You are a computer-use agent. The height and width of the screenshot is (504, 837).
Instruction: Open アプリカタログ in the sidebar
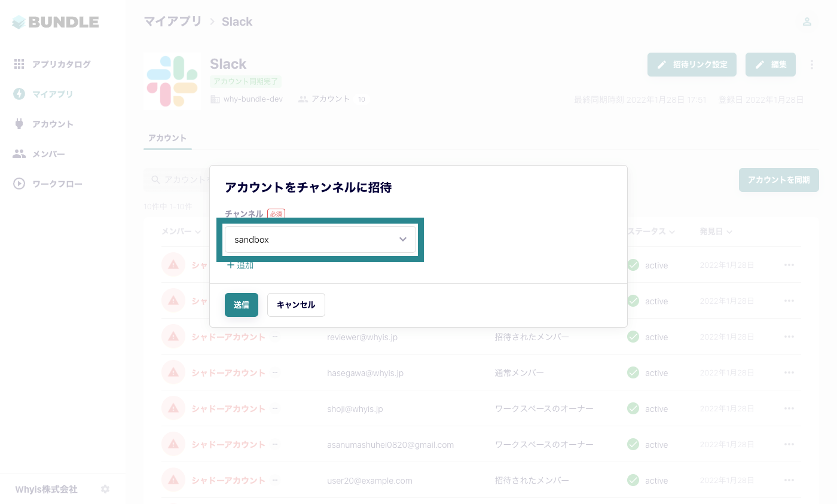point(62,64)
